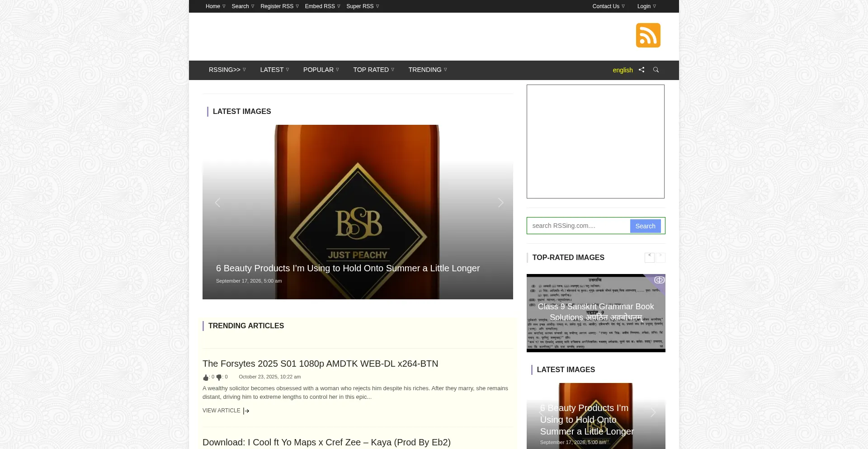Screen dimensions: 868x449
Task: Click the yellow english language link
Action: [x=623, y=70]
